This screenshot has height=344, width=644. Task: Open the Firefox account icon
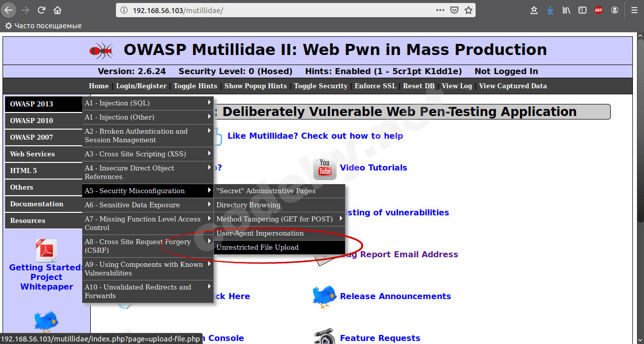click(x=615, y=10)
